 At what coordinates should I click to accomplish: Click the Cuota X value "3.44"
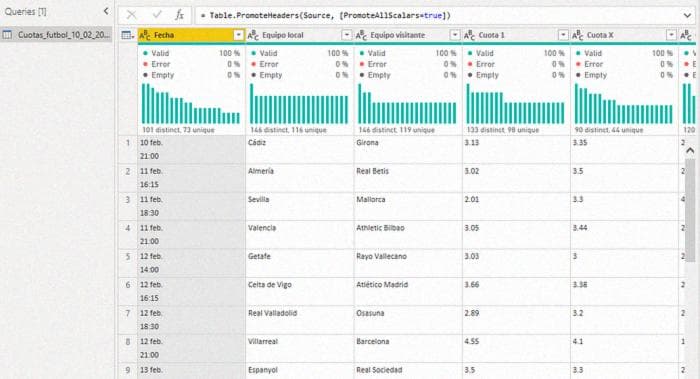point(624,235)
